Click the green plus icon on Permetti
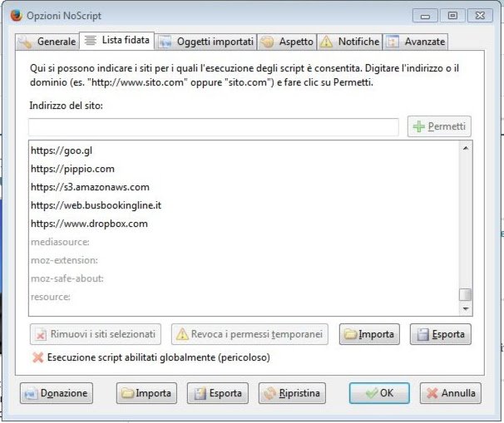Viewport: 504px width, 423px height. 419,126
